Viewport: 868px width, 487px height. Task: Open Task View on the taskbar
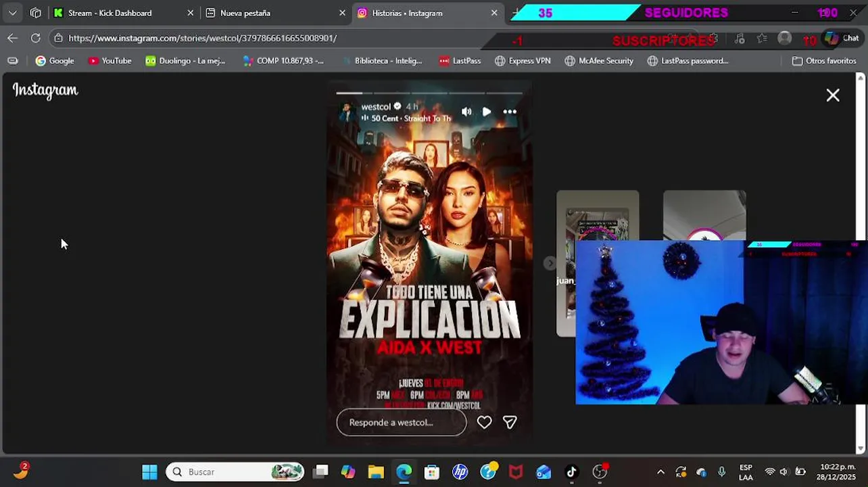pos(321,472)
